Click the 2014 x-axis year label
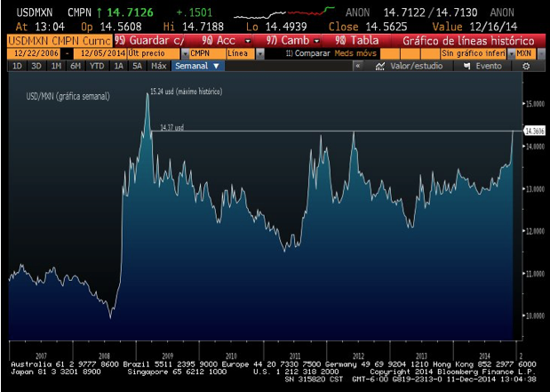Screen dimensions: 550x392 tap(484, 356)
